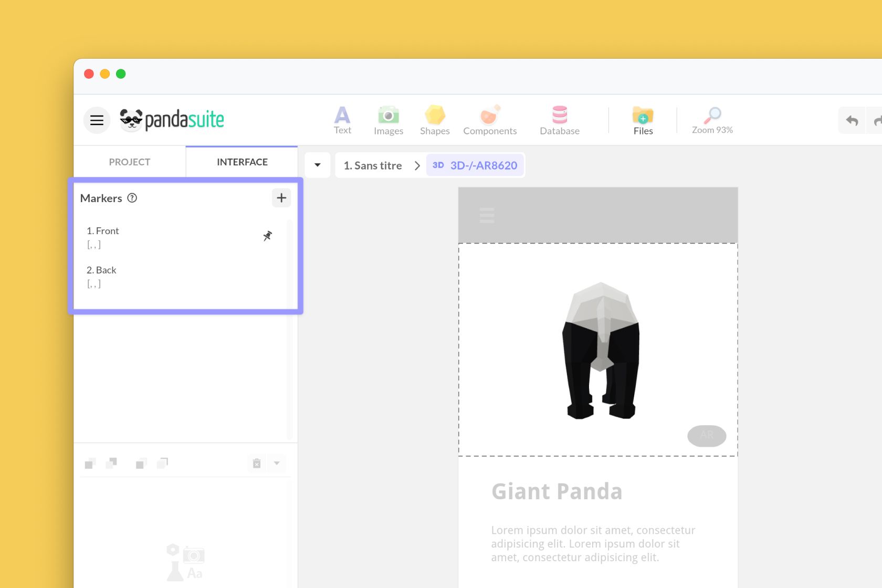
Task: Open the Markers help tooltip icon
Action: pos(132,198)
